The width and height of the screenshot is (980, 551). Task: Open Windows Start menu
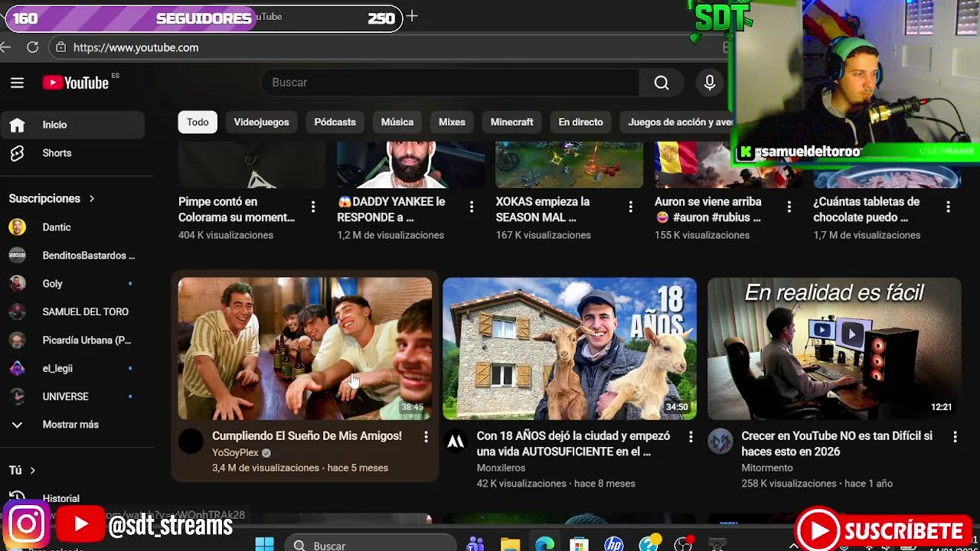[265, 545]
